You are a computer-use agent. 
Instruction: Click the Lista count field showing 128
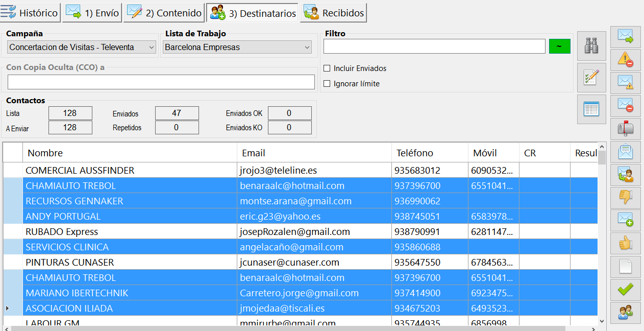(x=70, y=113)
